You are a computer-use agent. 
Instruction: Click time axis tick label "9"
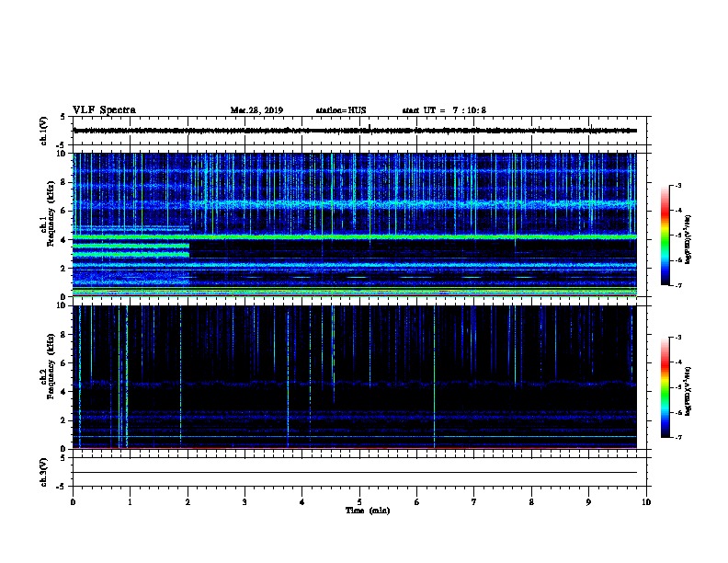588,502
